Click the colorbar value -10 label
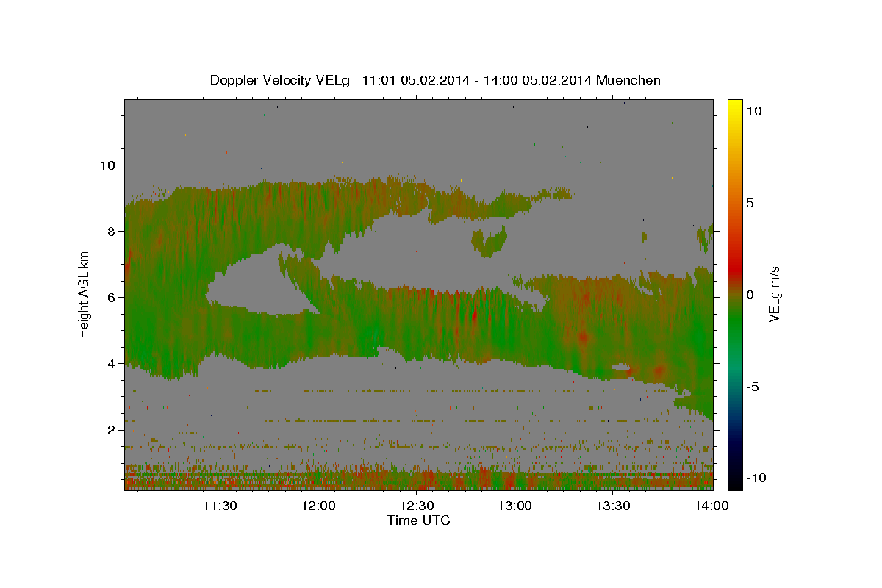 pos(755,478)
